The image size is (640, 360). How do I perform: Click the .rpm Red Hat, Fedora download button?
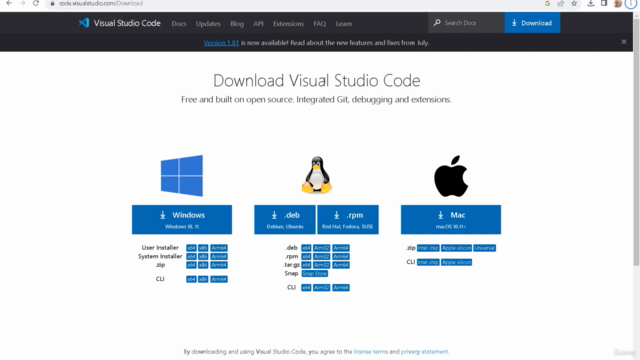(348, 220)
